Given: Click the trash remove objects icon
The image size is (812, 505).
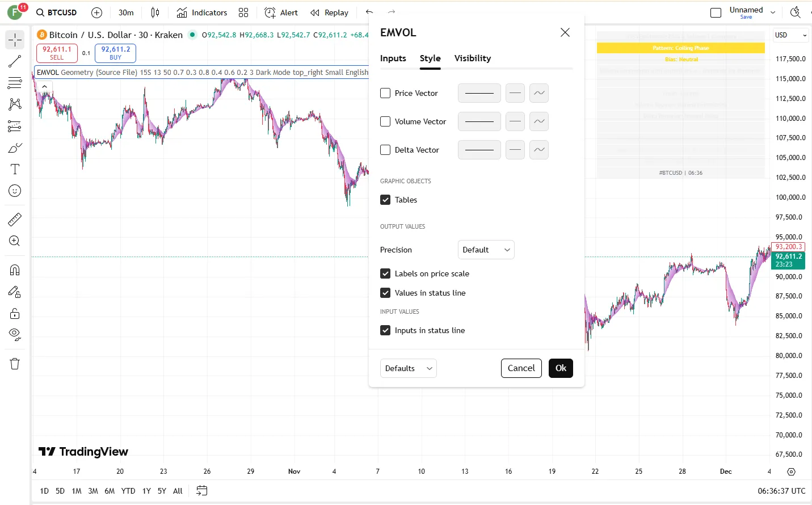Looking at the screenshot, I should [x=15, y=364].
